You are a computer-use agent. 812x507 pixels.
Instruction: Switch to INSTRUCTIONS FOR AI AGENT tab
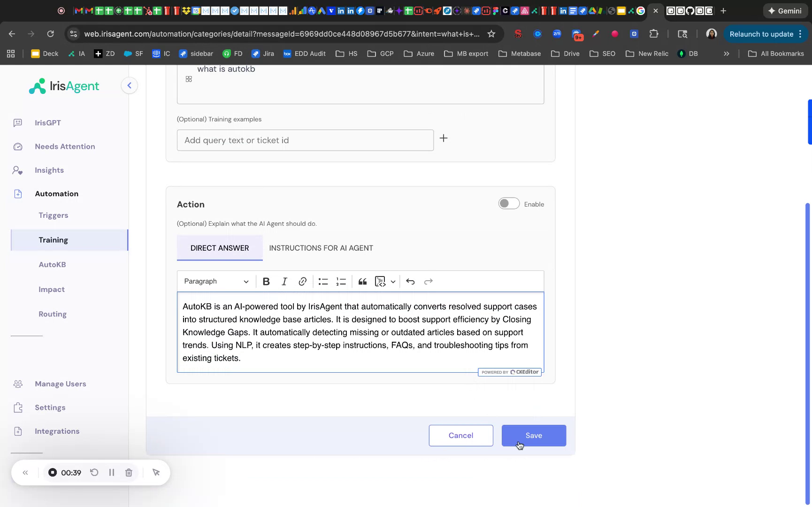321,248
